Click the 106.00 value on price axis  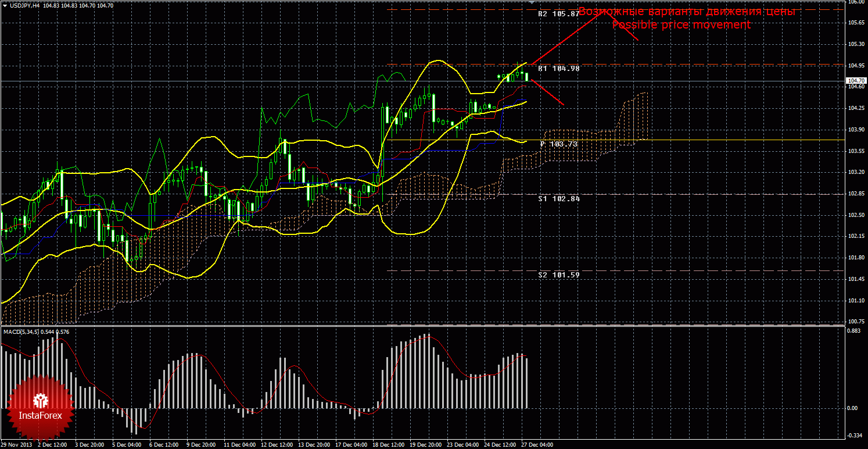pos(855,2)
